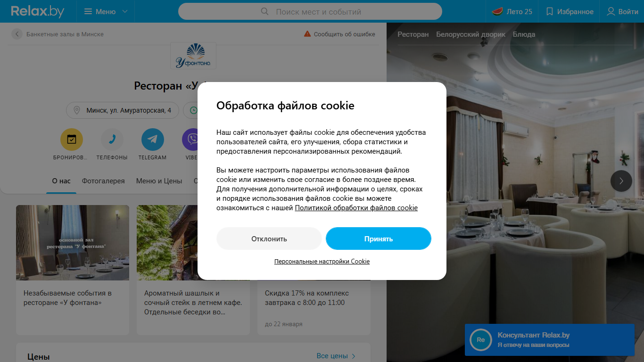Click Отклонить in cookie dialog
This screenshot has height=362, width=644.
pyautogui.click(x=269, y=239)
